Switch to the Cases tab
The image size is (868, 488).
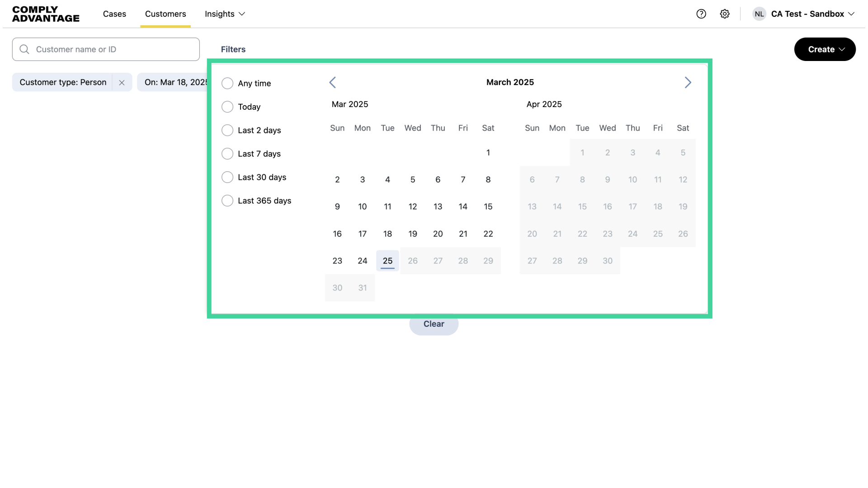(114, 14)
